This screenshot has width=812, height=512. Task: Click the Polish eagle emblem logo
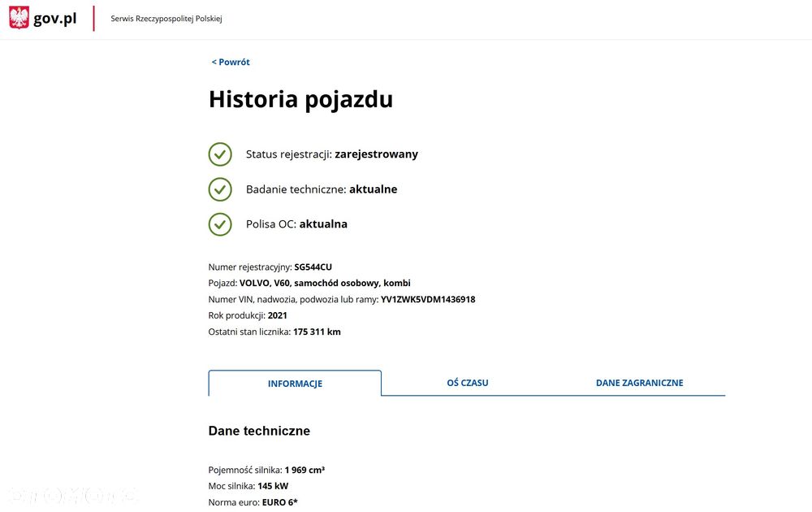19,18
